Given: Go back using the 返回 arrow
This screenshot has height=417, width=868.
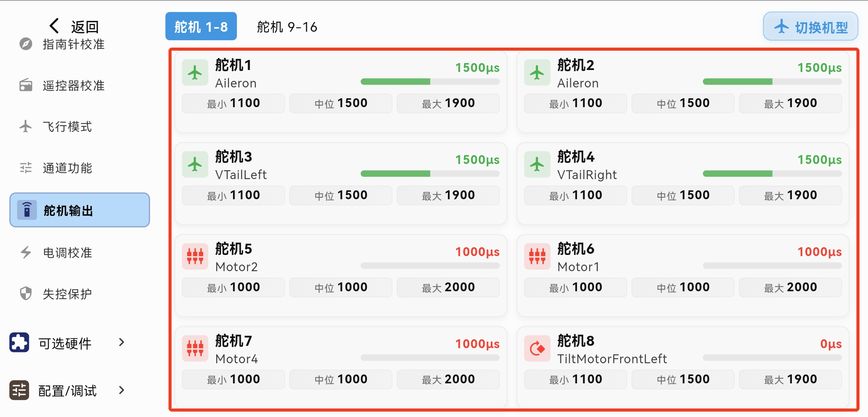Looking at the screenshot, I should click(54, 26).
